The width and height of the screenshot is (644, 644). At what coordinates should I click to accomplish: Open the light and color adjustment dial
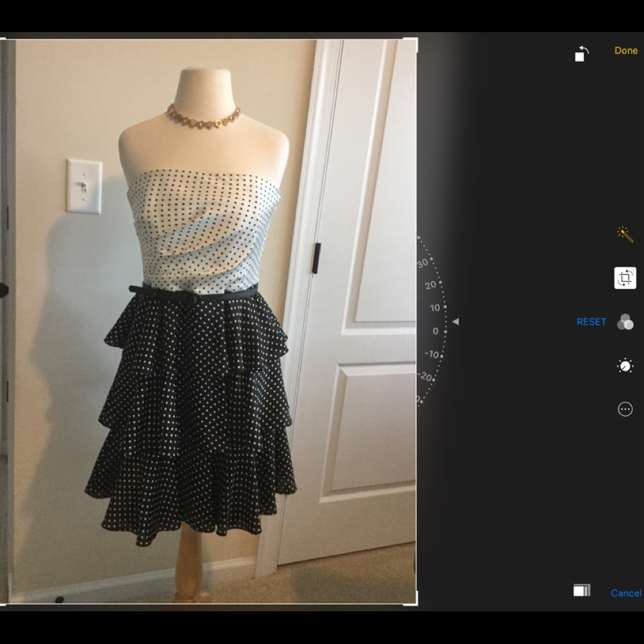pyautogui.click(x=625, y=366)
